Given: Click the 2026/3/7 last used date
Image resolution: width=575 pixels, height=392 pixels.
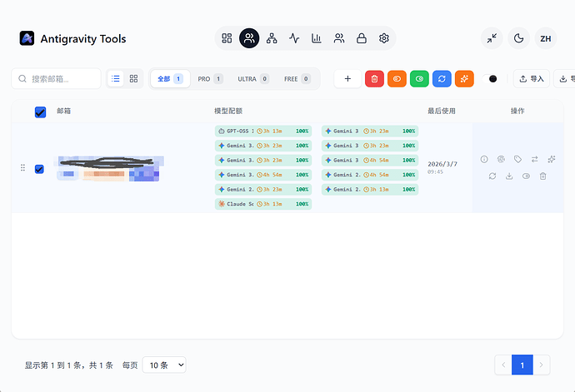Looking at the screenshot, I should pos(442,164).
